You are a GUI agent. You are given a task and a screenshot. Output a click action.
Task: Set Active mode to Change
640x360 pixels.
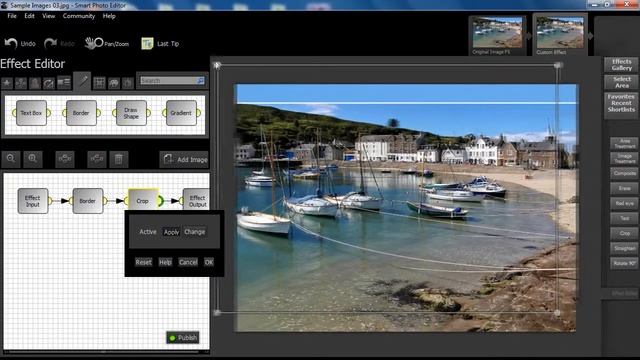pos(195,232)
